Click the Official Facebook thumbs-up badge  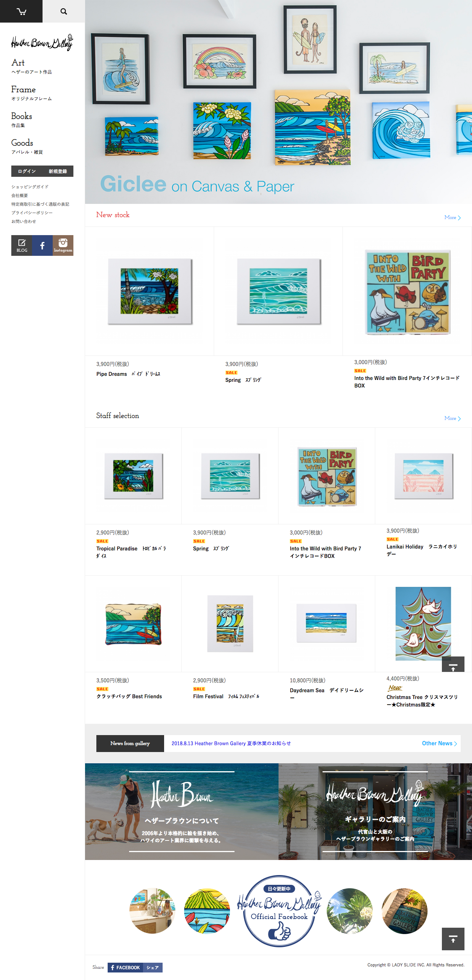tap(279, 911)
